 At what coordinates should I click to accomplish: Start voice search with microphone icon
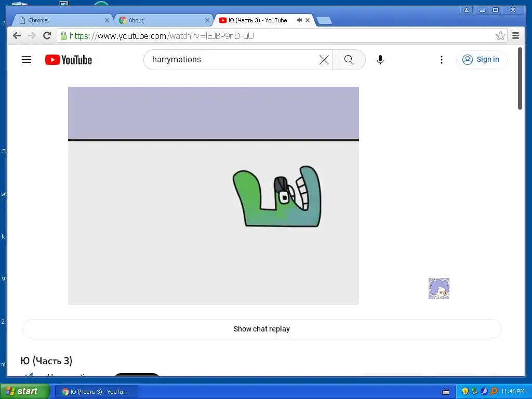tap(380, 60)
